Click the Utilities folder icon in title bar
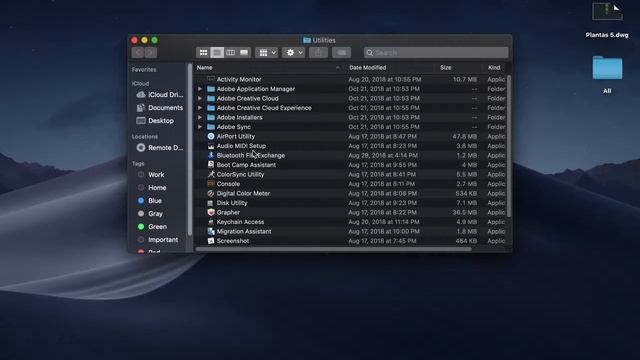 pos(307,40)
